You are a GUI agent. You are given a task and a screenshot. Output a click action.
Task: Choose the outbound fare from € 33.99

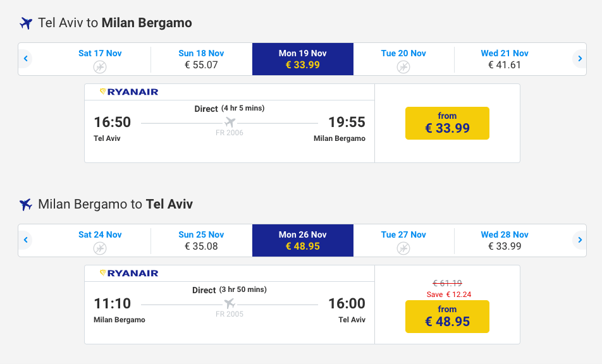[x=447, y=123]
